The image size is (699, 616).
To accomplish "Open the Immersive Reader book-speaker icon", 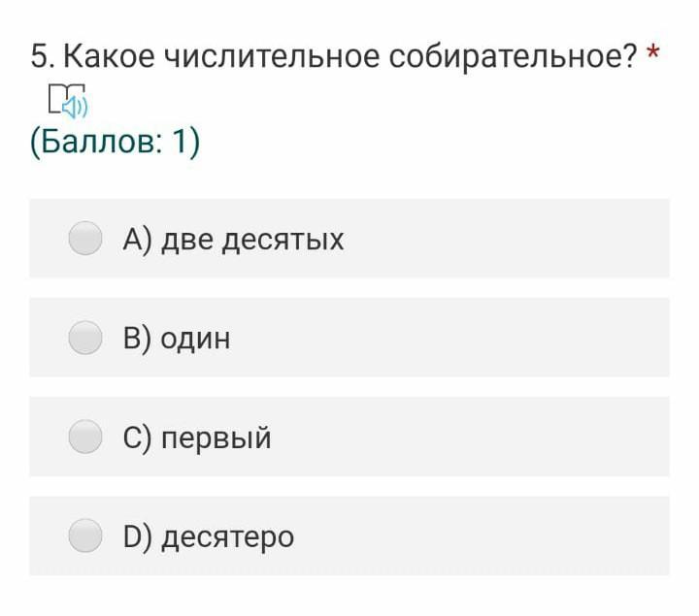I will pos(68,100).
